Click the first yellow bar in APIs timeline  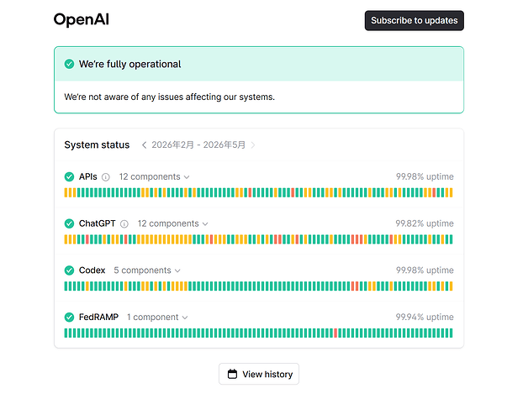tap(66, 192)
